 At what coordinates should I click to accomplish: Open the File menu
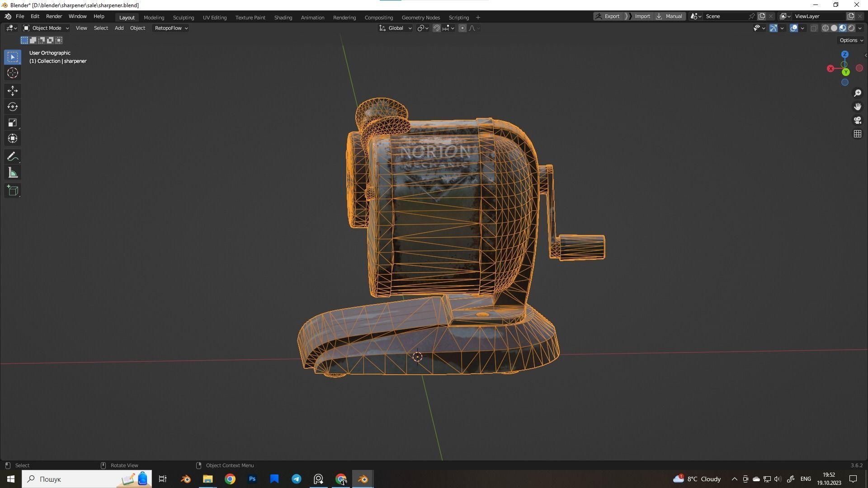20,16
